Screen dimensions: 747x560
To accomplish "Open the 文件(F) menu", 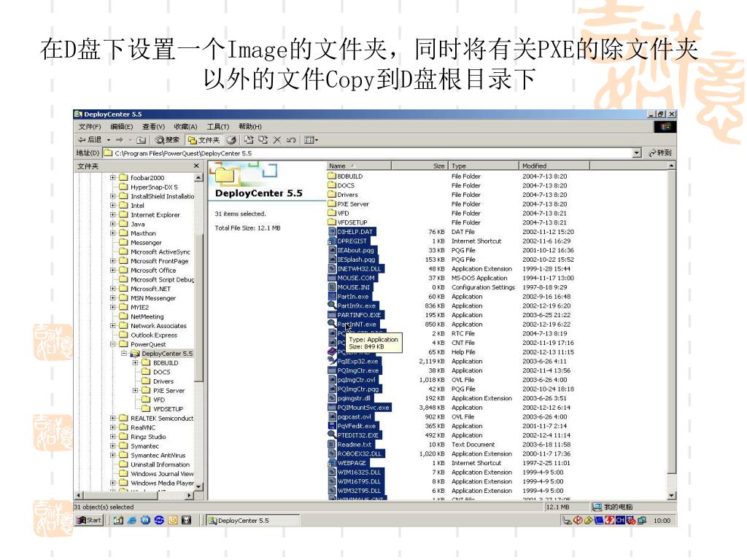I will coord(90,127).
